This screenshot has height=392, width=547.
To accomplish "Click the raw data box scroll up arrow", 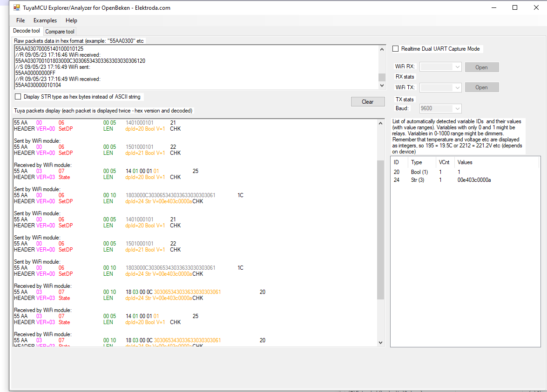I will 382,49.
